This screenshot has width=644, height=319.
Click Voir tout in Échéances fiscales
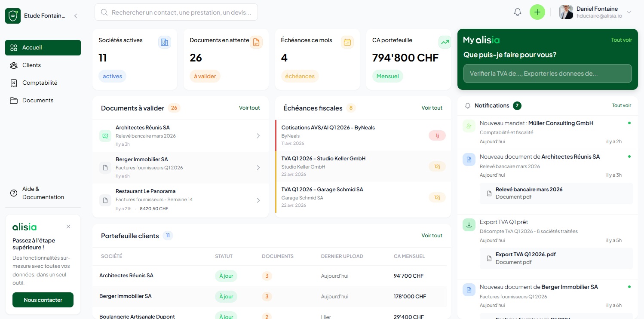tap(432, 108)
